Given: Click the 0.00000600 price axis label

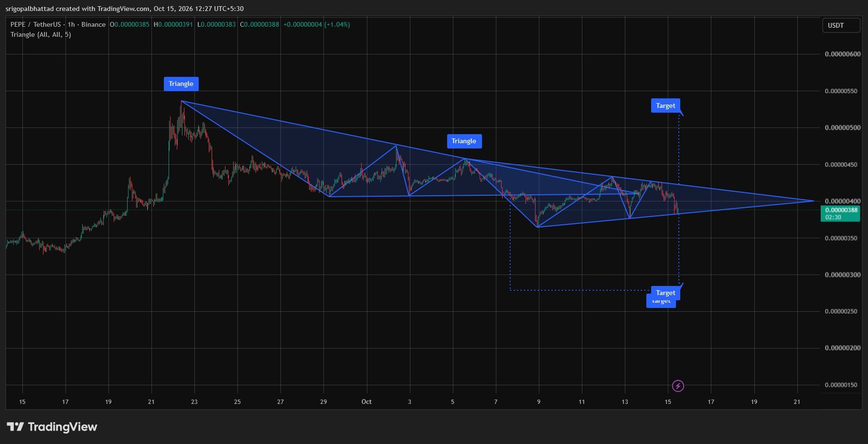Looking at the screenshot, I should [843, 54].
